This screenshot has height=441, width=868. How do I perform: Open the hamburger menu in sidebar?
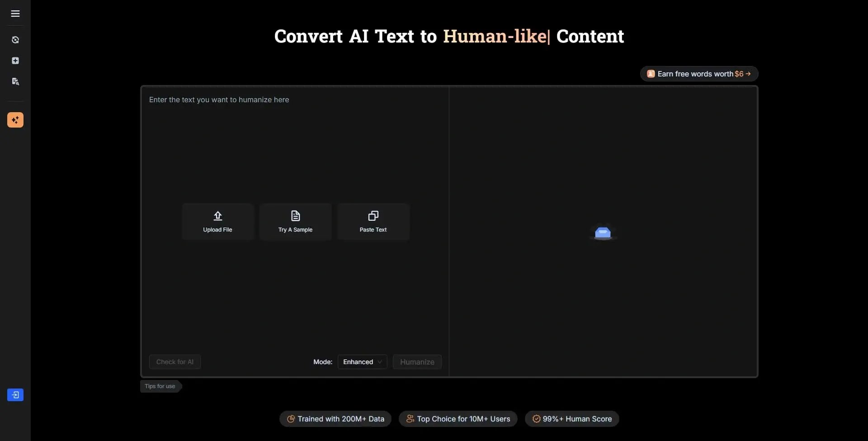(15, 14)
